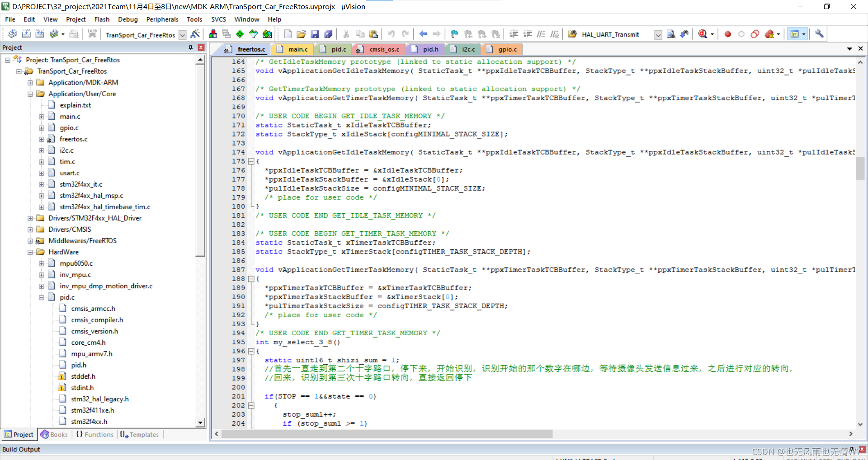Switch to the Templates panel tab
The image size is (868, 460).
pos(139,434)
